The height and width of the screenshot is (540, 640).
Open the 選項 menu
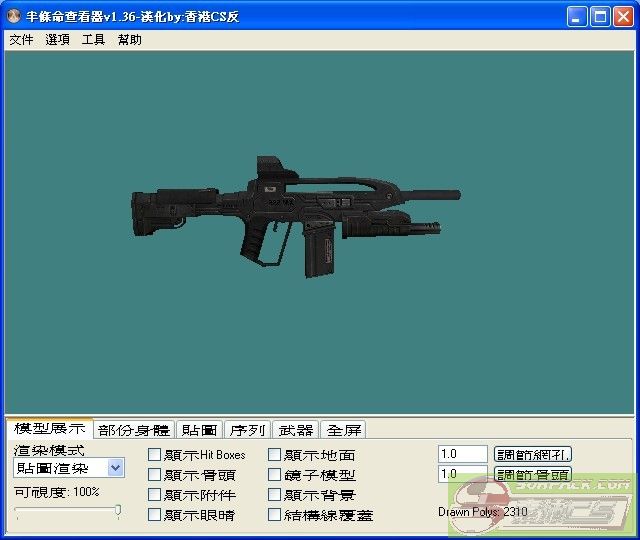click(x=57, y=40)
